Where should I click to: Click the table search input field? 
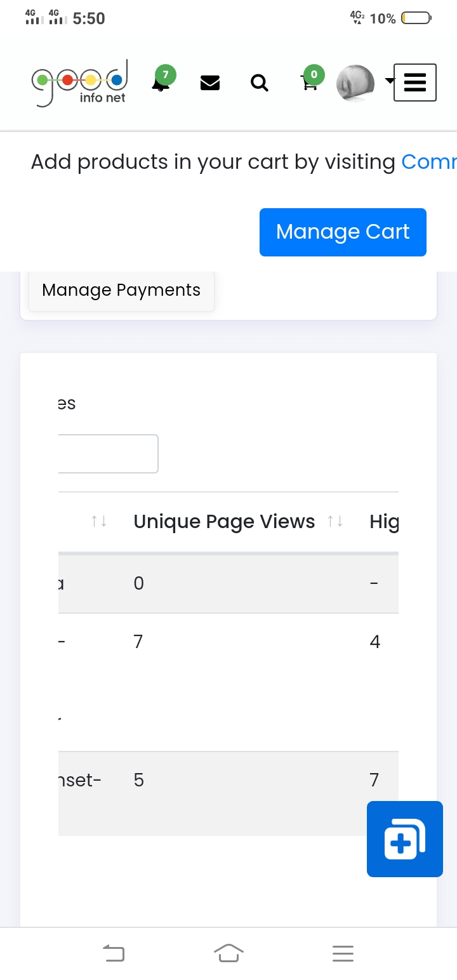point(108,454)
